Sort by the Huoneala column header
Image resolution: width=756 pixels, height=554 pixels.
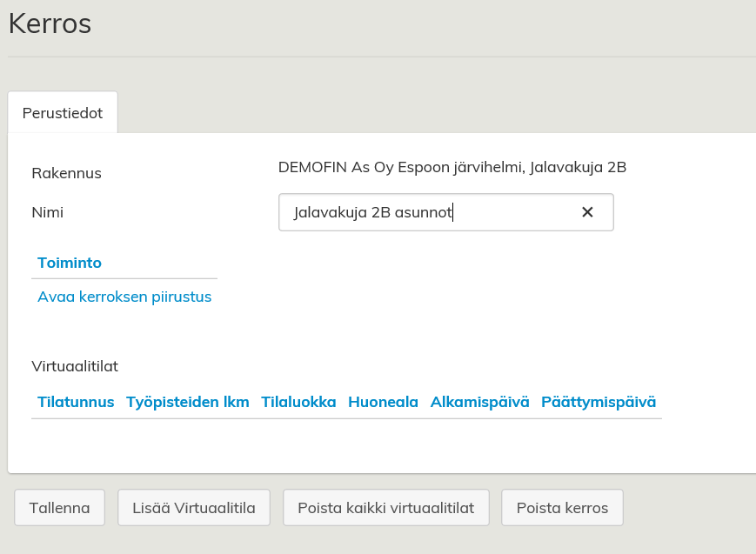383,402
